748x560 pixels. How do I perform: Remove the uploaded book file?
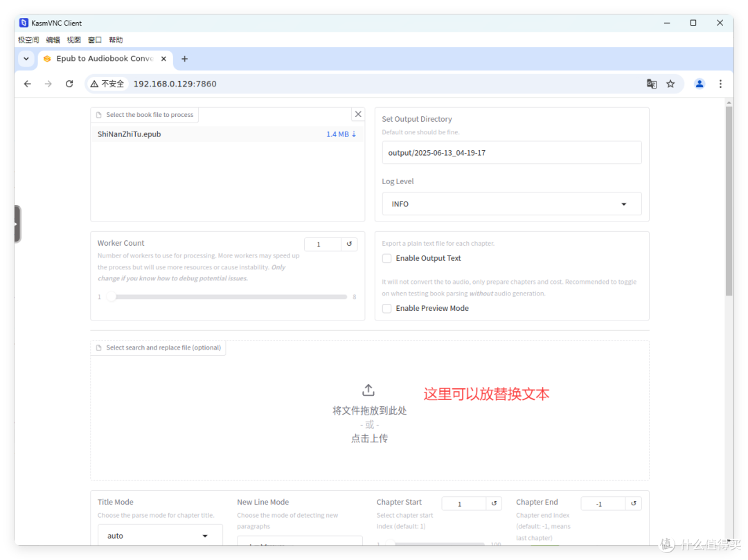tap(358, 114)
